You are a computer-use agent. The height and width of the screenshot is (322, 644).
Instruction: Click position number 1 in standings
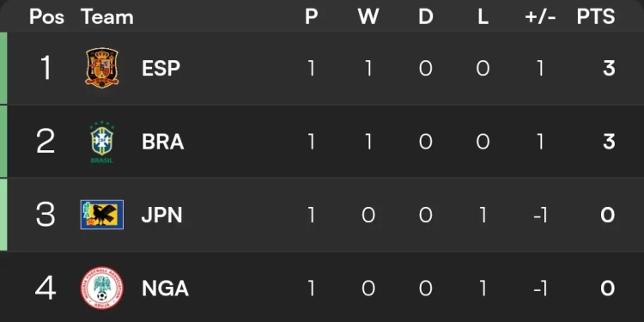(46, 68)
